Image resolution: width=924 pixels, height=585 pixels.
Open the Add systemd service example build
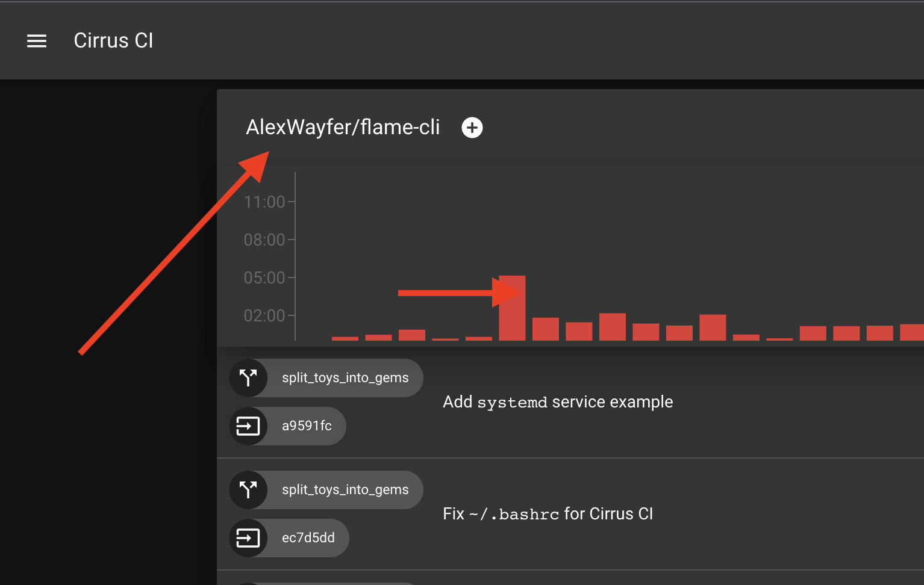(x=558, y=402)
